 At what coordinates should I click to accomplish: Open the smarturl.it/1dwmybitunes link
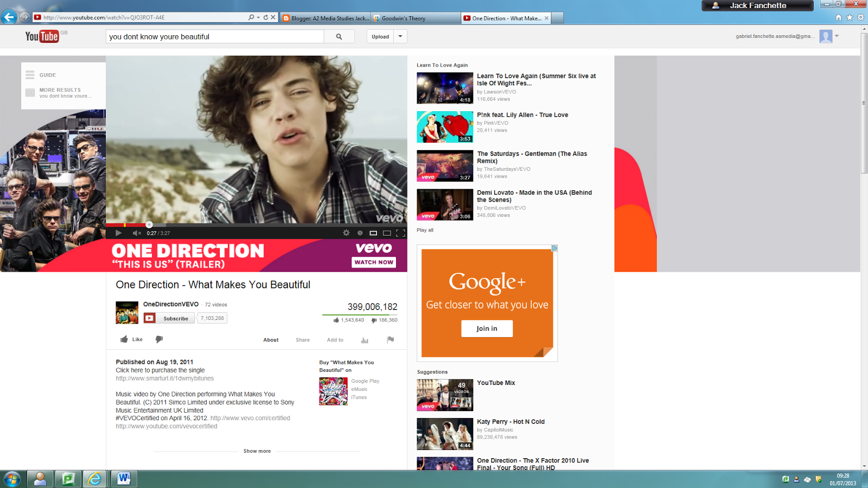point(164,378)
